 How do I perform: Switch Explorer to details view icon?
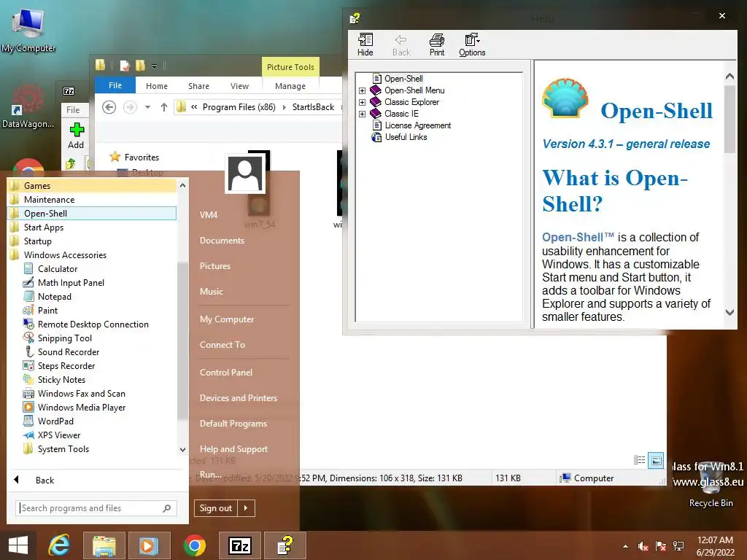[639, 460]
